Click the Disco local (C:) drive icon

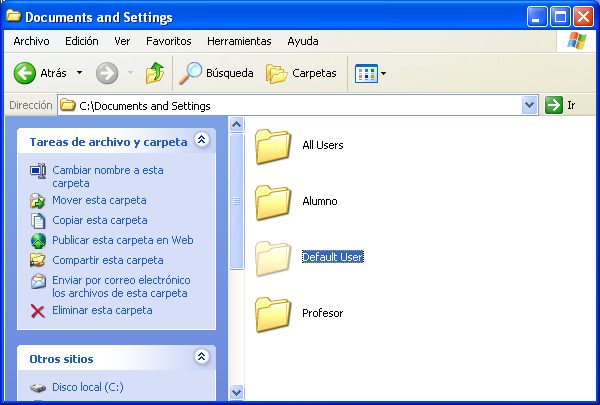coord(38,387)
